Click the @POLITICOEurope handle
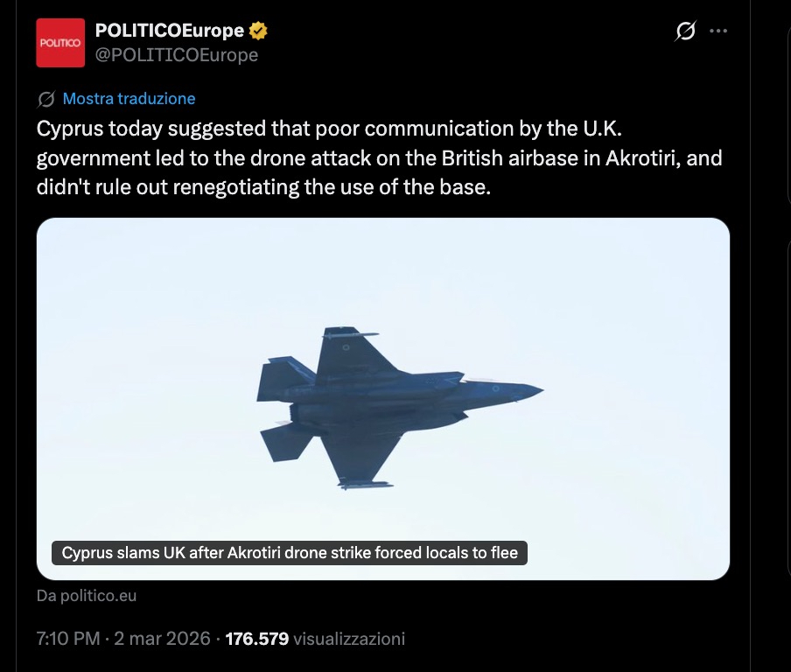Image resolution: width=791 pixels, height=672 pixels. [x=176, y=55]
